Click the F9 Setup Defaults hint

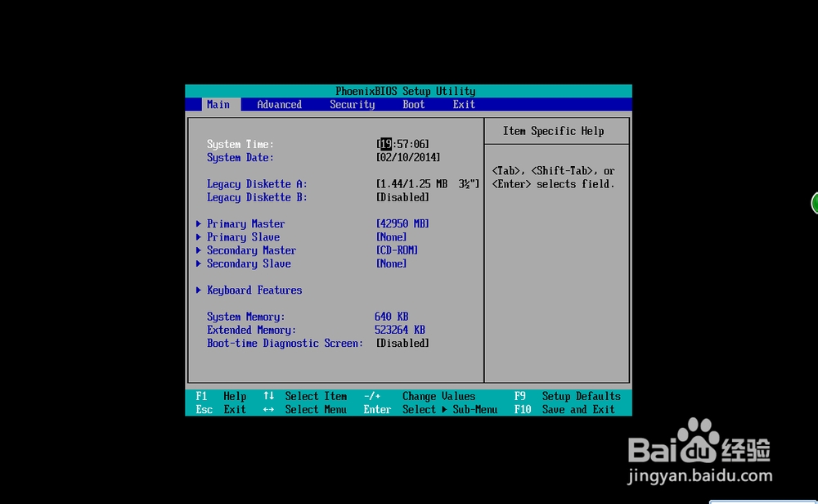567,397
